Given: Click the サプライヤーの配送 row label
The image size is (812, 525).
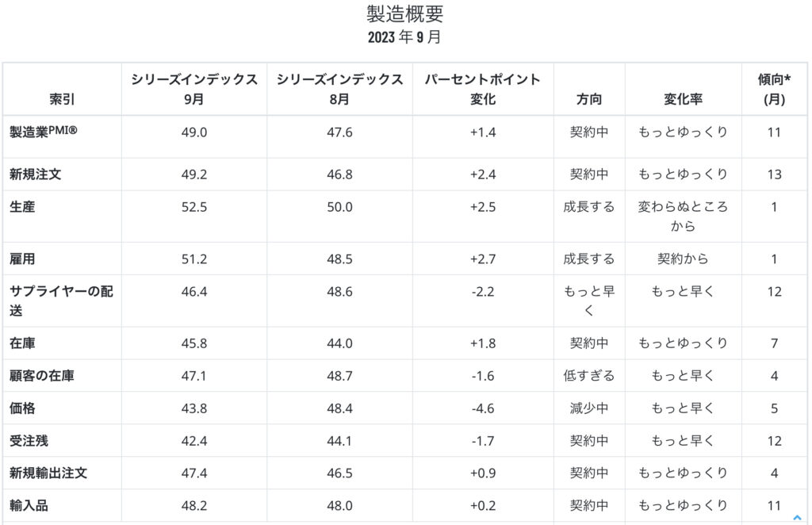Looking at the screenshot, I should pyautogui.click(x=62, y=301).
